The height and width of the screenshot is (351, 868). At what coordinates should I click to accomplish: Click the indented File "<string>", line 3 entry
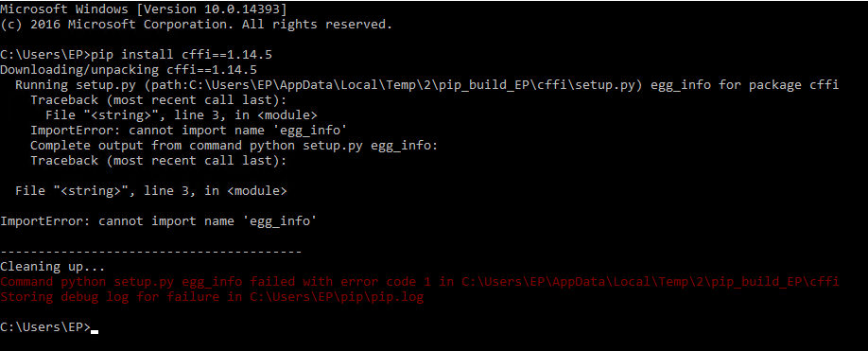click(x=181, y=115)
